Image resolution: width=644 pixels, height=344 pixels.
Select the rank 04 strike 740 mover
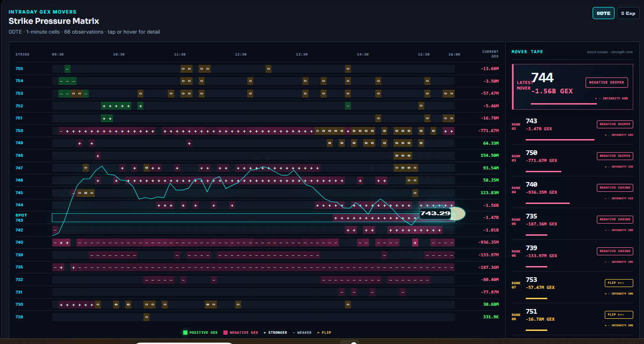[573, 192]
